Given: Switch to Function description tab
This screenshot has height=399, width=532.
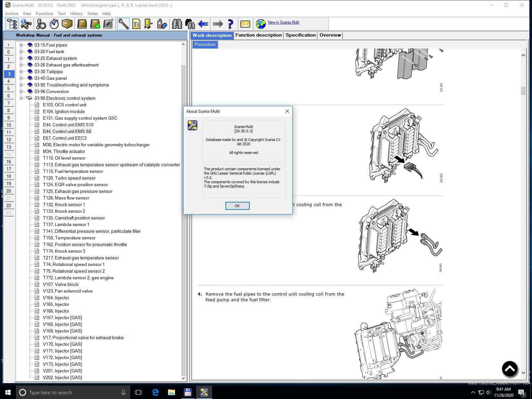Looking at the screenshot, I should [x=258, y=35].
